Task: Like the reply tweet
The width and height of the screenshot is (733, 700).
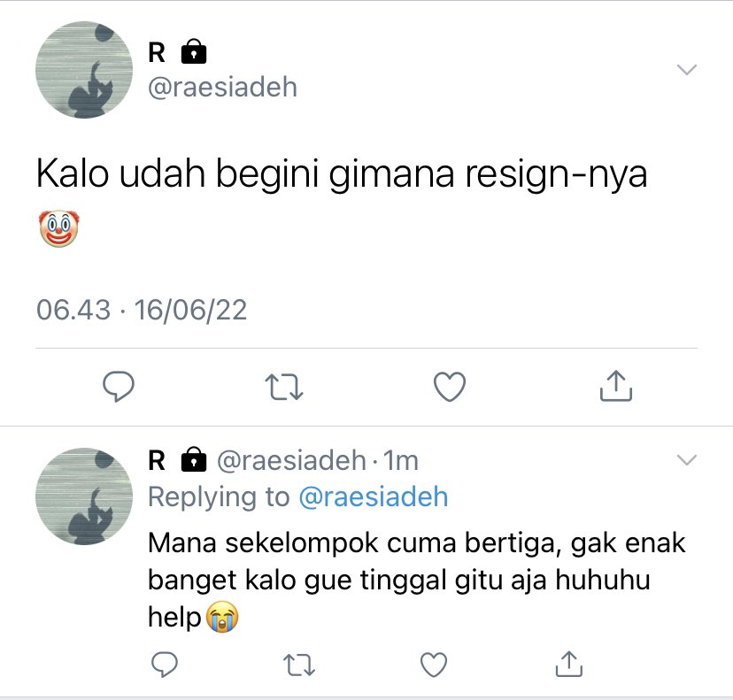Action: click(434, 665)
